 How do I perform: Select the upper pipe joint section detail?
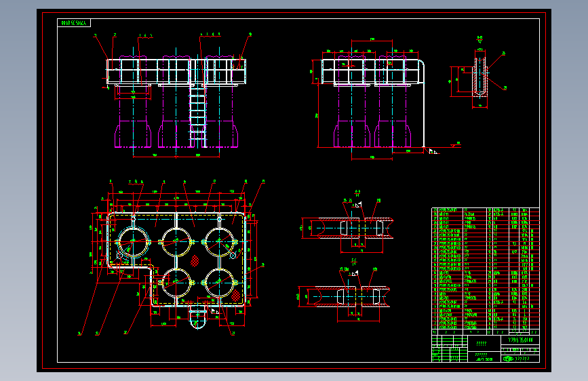(347, 223)
